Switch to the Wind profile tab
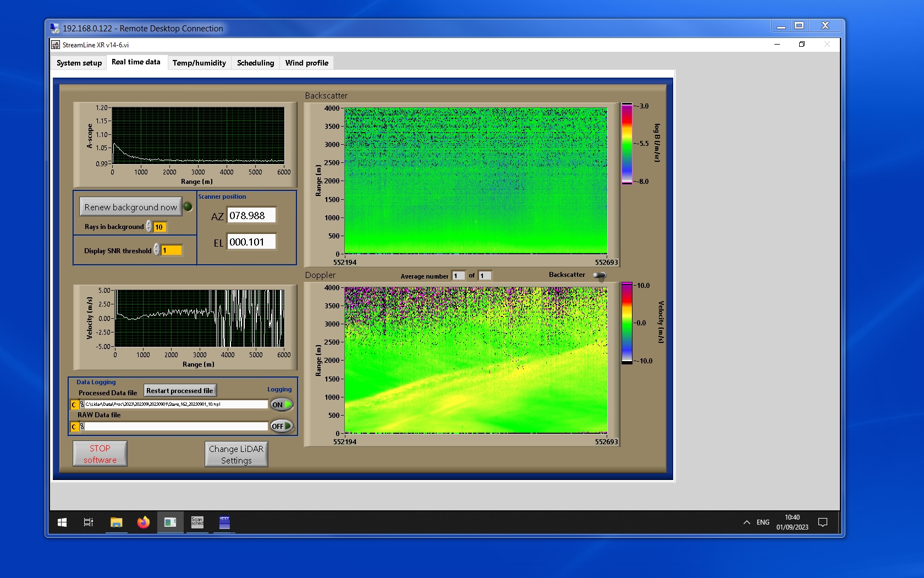The height and width of the screenshot is (578, 924). click(x=306, y=63)
